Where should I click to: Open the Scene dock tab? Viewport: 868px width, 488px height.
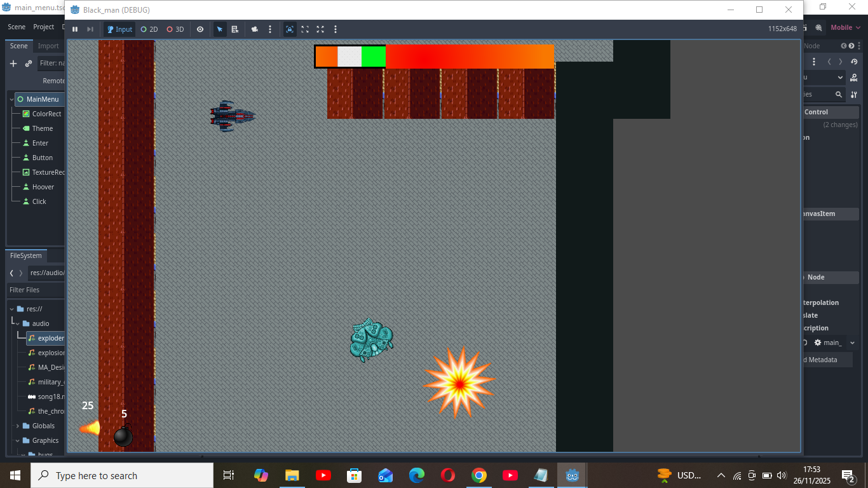coord(18,46)
